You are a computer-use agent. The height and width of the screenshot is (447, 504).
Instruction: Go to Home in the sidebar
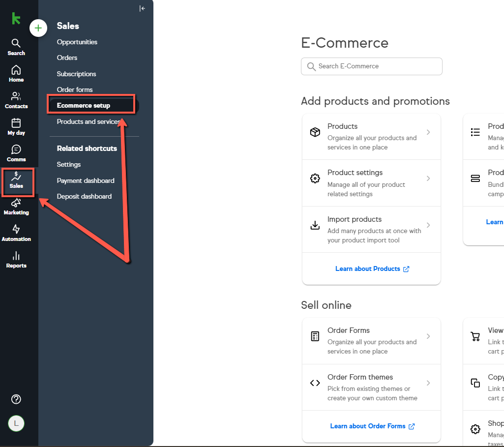16,74
